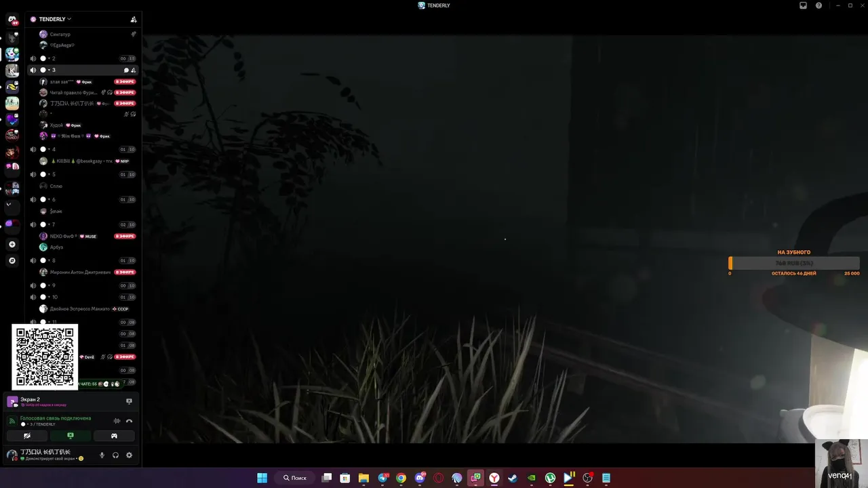Toggle camera button in voice panel
The image size is (868, 488).
click(27, 436)
